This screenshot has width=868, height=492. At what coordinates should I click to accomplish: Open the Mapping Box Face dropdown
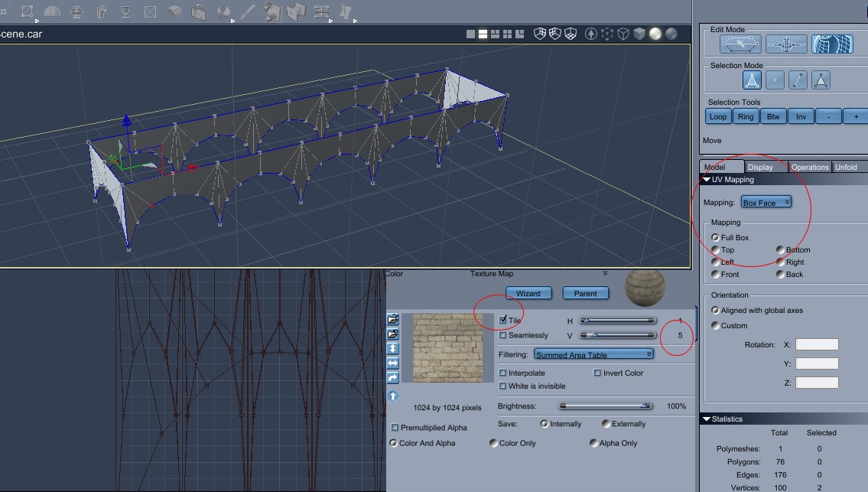click(766, 203)
